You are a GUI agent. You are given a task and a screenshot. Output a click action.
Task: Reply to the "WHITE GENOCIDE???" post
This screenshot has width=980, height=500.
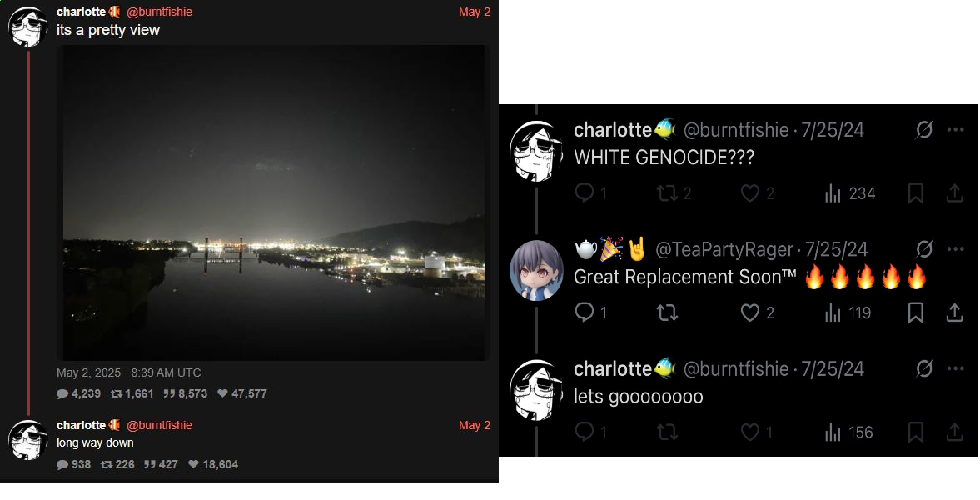[589, 192]
